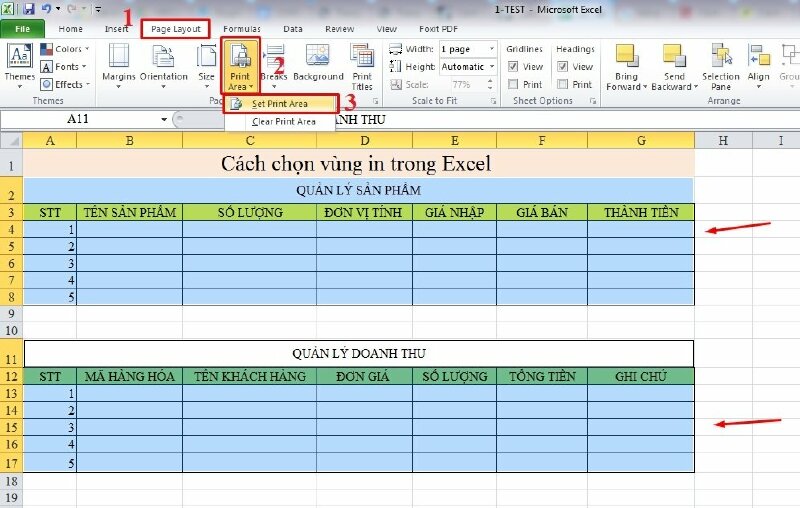Open the Themes gallery
The width and height of the screenshot is (800, 508).
pyautogui.click(x=19, y=65)
